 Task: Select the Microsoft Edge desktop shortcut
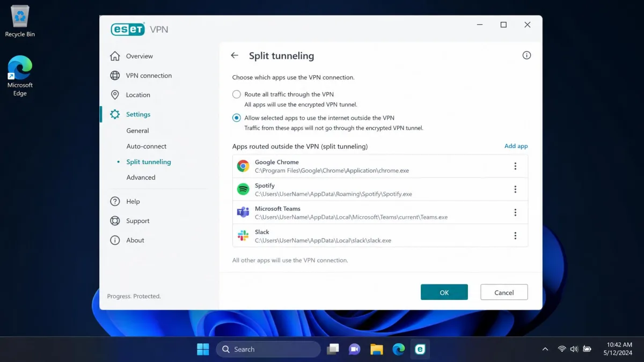pos(20,76)
